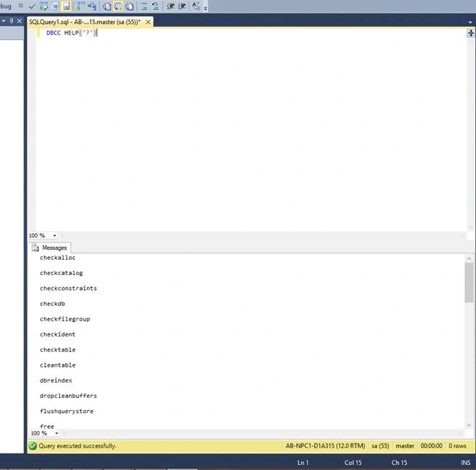Click the 'checkdb' message line
476x470 pixels.
pos(52,303)
